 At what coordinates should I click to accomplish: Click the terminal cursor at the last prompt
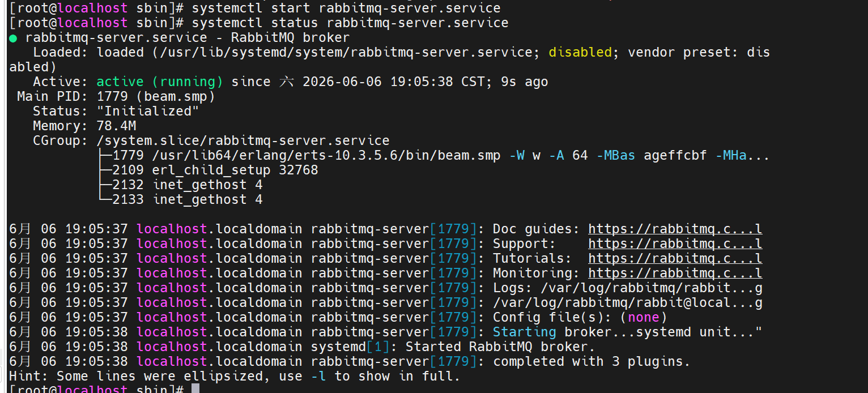click(195, 388)
